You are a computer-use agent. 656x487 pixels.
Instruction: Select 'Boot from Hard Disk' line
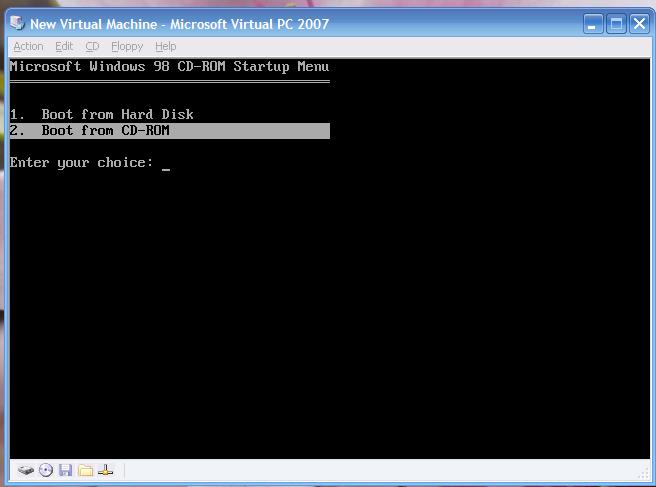pos(102,114)
